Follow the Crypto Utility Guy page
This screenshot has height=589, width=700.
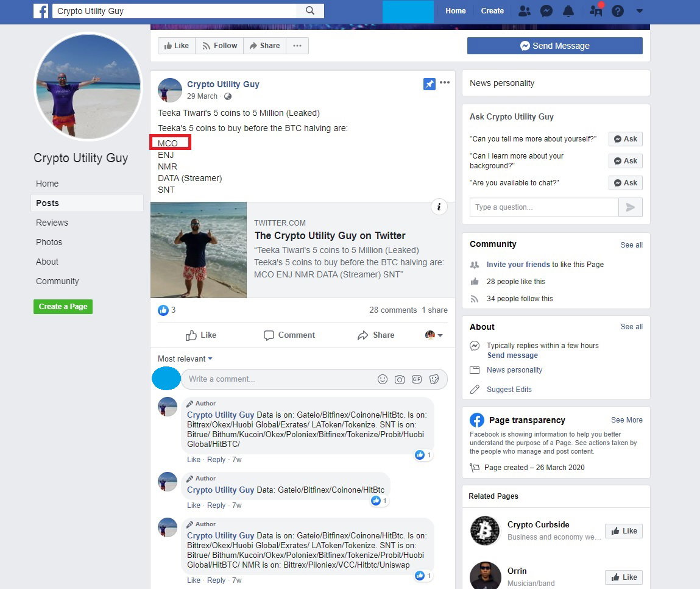(219, 46)
